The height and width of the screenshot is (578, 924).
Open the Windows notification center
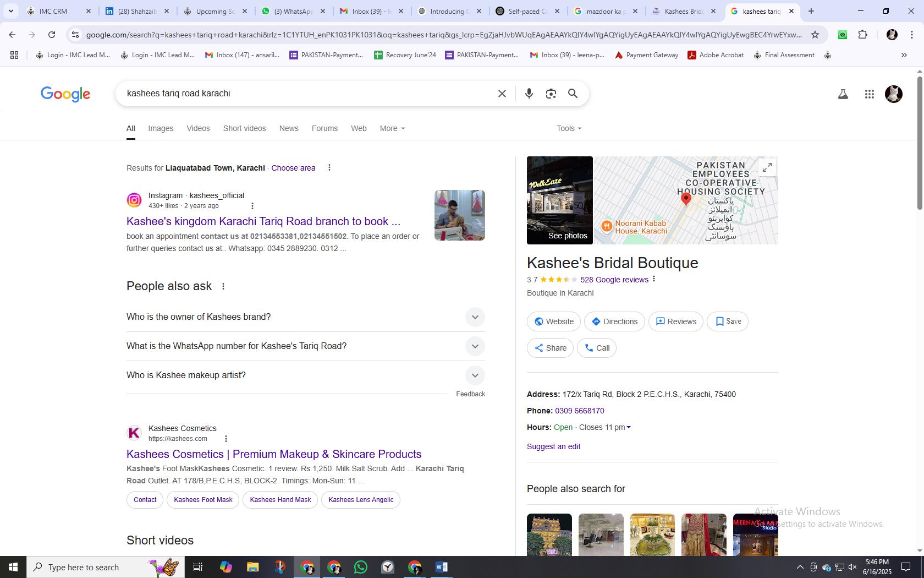coord(906,567)
